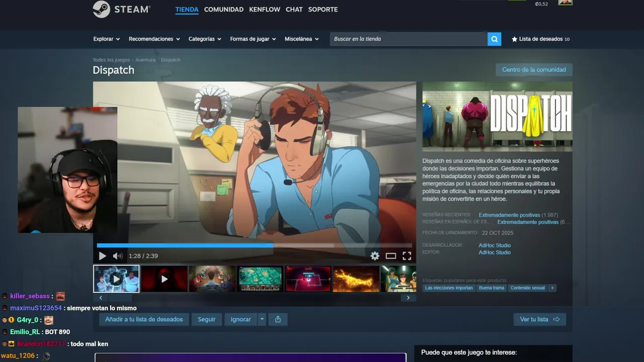Image resolution: width=644 pixels, height=362 pixels.
Task: Select the fire explosion thumbnail
Action: 356,279
